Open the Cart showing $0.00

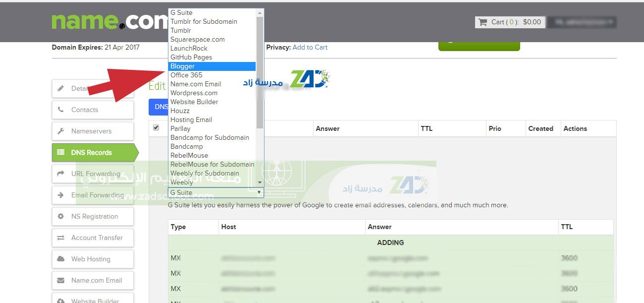point(510,22)
